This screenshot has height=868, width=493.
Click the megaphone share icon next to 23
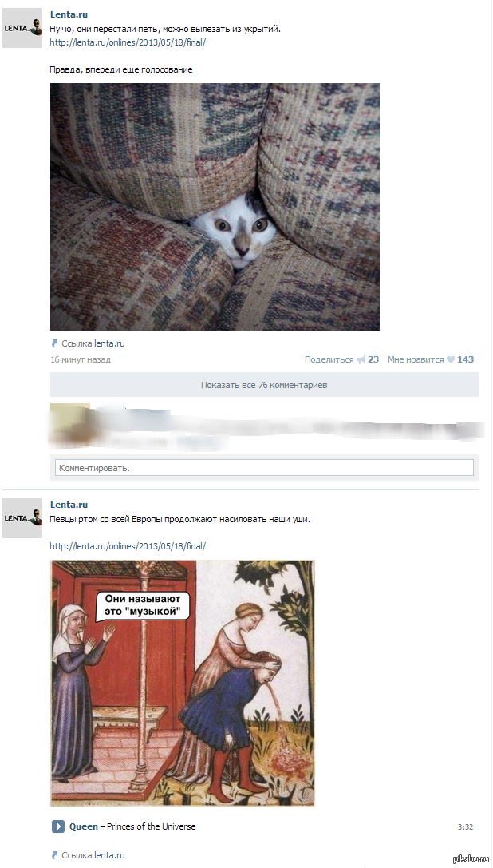pyautogui.click(x=361, y=359)
